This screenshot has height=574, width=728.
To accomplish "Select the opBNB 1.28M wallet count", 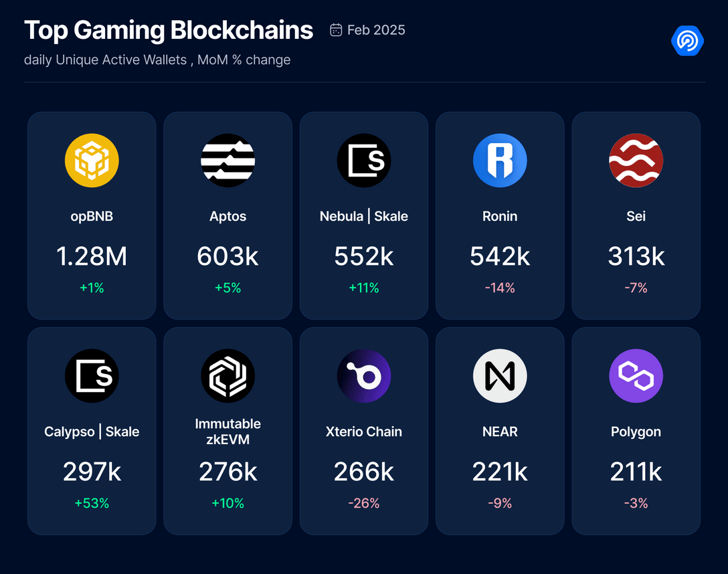I will (x=92, y=256).
